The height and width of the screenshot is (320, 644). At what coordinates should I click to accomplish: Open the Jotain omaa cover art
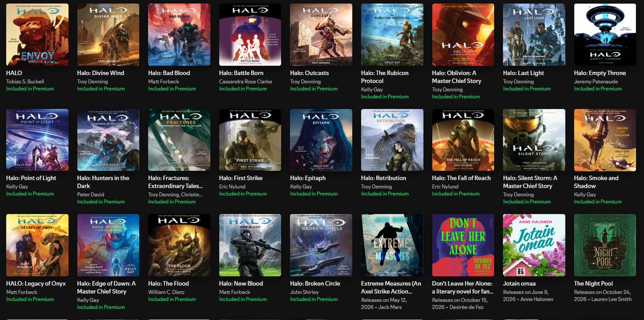pos(534,245)
